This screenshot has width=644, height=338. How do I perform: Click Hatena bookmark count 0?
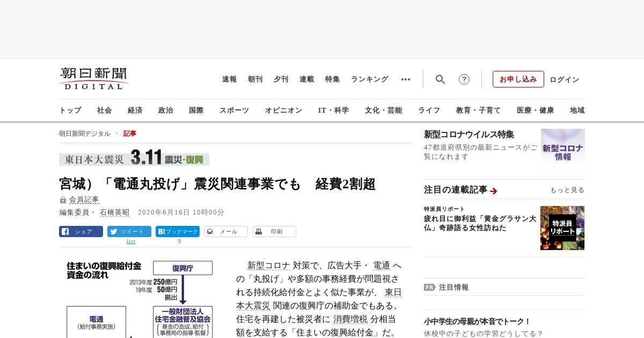[179, 241]
